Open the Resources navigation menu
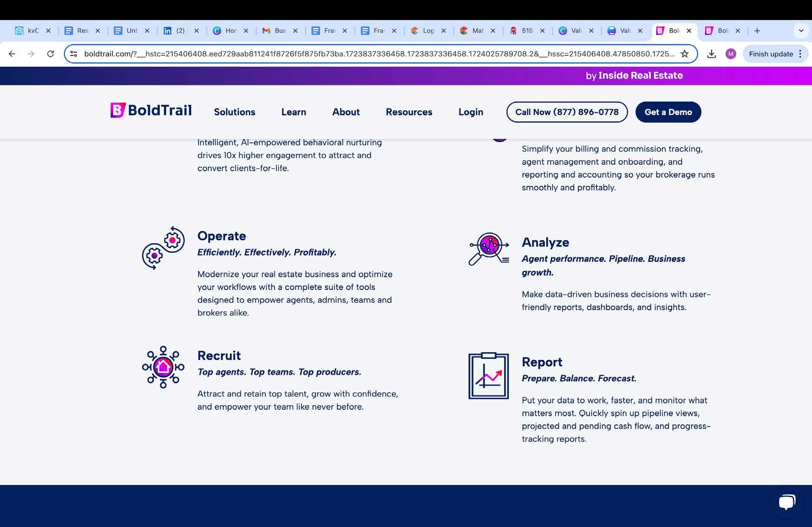The image size is (812, 527). 409,112
